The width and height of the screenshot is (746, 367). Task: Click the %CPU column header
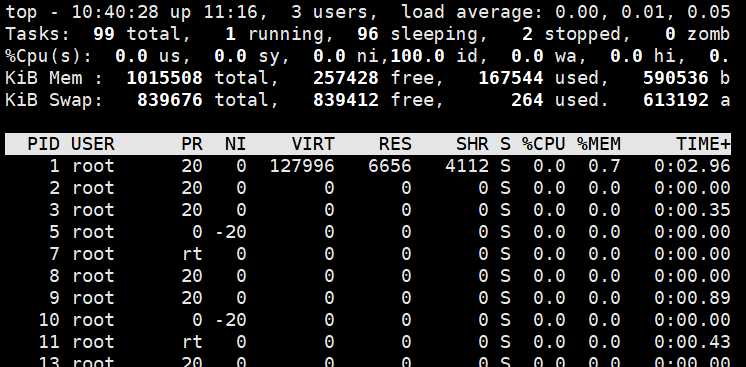[x=543, y=144]
